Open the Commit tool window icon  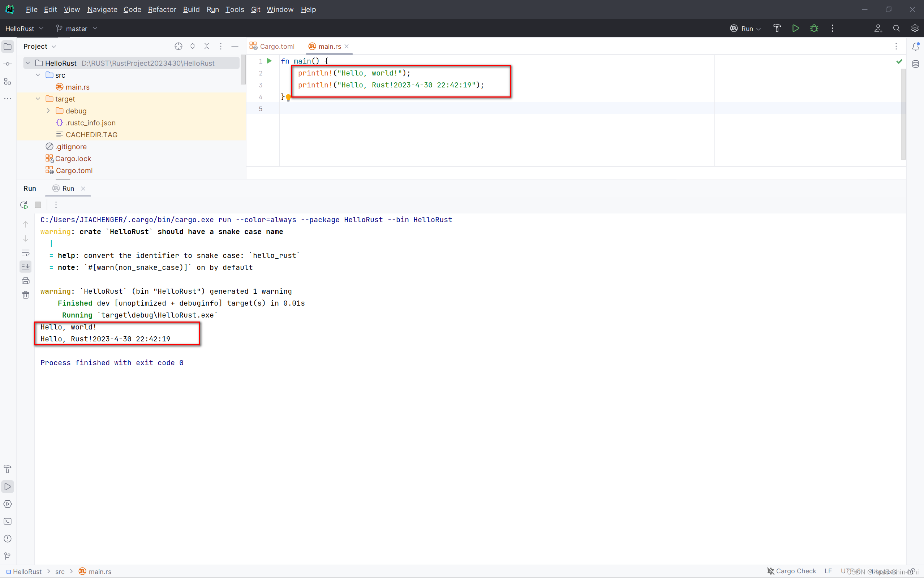click(x=8, y=64)
